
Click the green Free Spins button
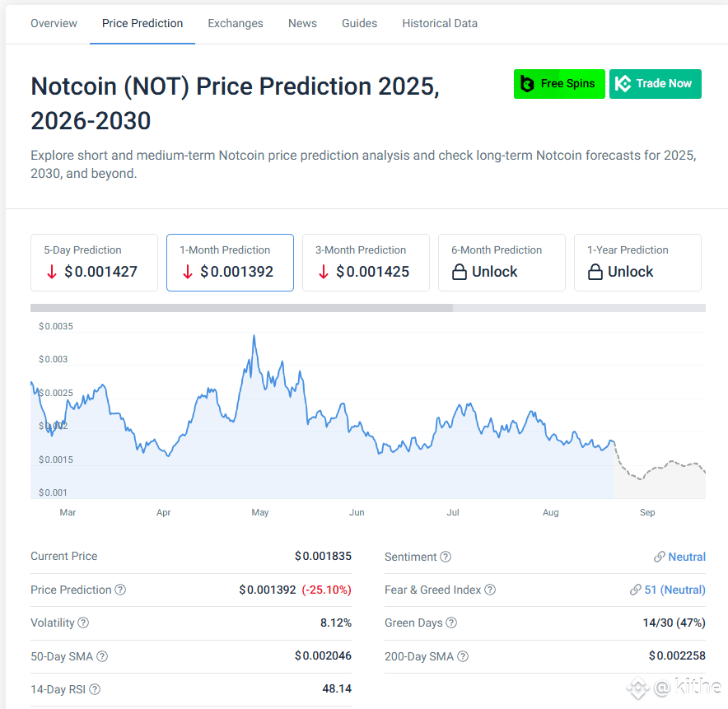point(559,84)
